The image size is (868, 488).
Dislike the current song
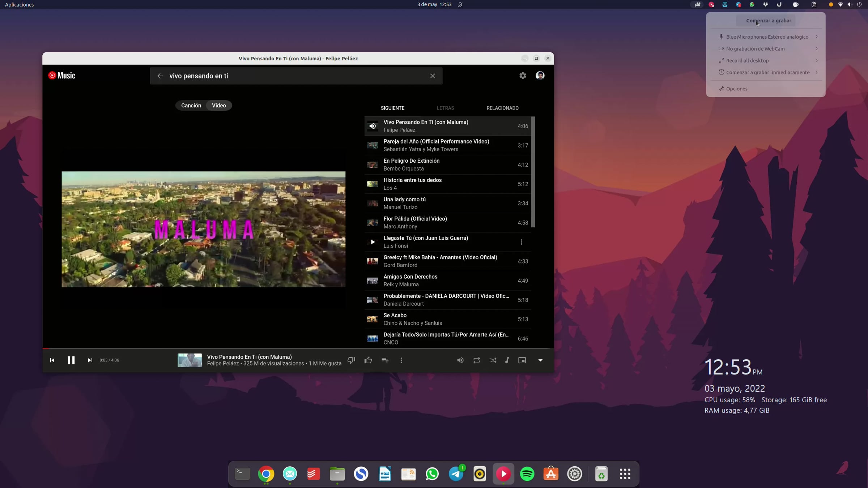click(x=351, y=360)
